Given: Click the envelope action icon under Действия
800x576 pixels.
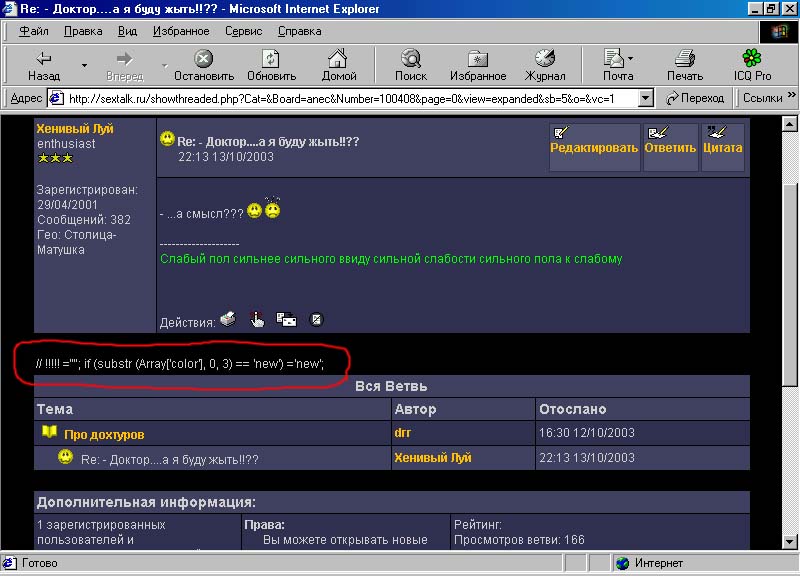Looking at the screenshot, I should (x=287, y=320).
